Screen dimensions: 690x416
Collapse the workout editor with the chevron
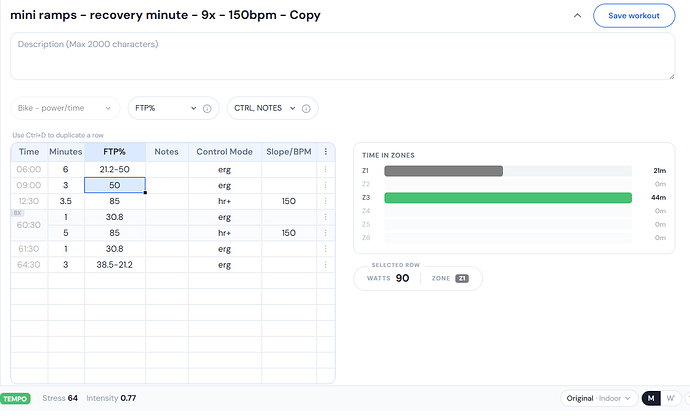point(577,16)
